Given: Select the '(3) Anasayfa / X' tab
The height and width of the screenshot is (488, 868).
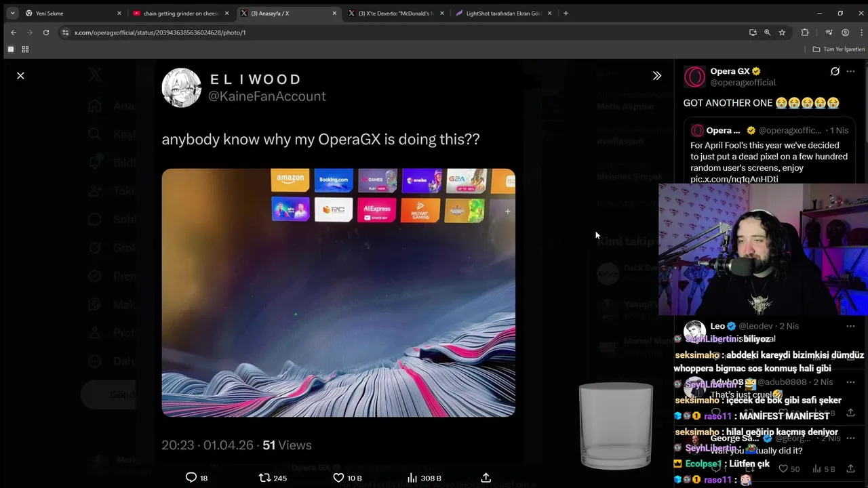Looking at the screenshot, I should tap(289, 13).
